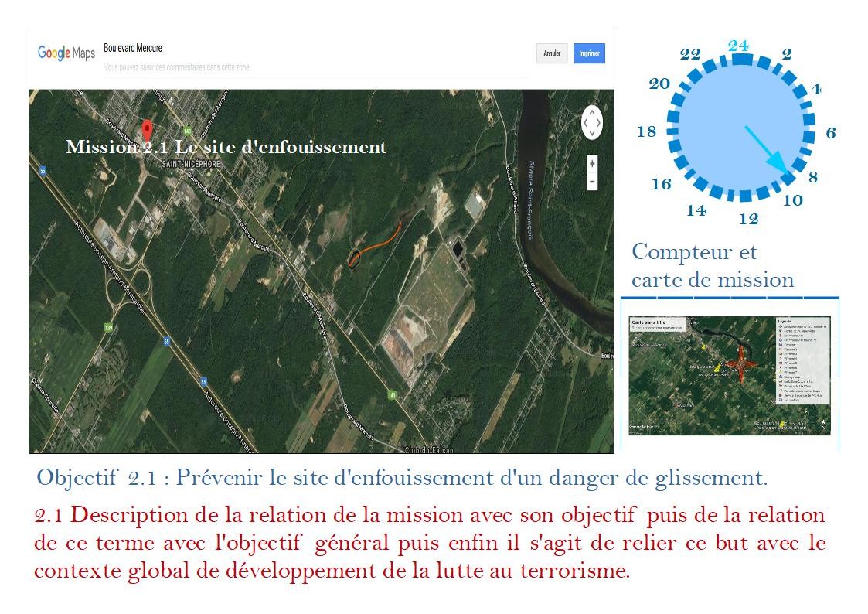Click the route 143 shield near Saint-Nicéphore
Image resolution: width=868 pixels, height=614 pixels.
pyautogui.click(x=186, y=131)
